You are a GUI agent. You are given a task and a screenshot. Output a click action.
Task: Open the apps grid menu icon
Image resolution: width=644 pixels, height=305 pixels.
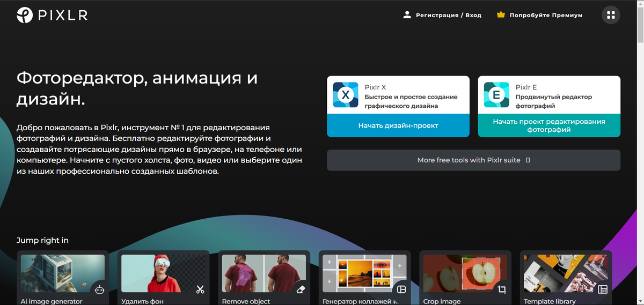click(610, 15)
